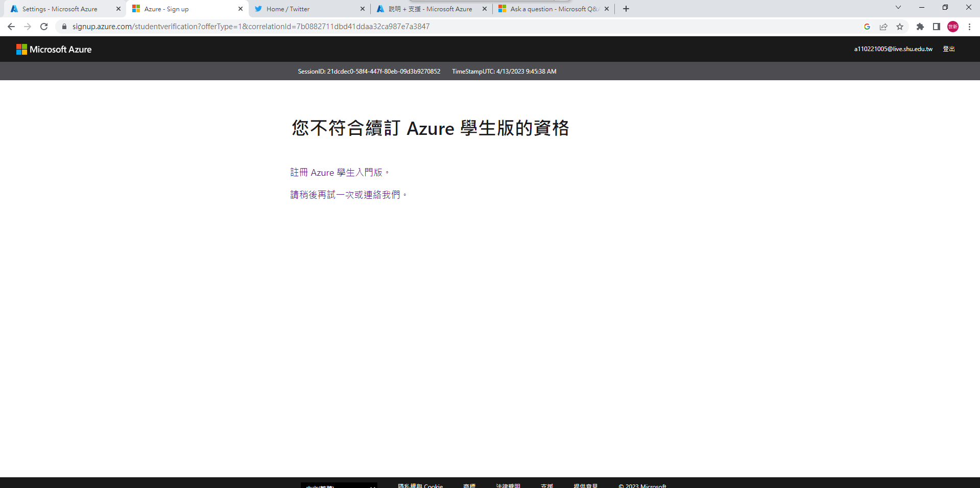Restore down the browser window
The width and height of the screenshot is (980, 488).
pyautogui.click(x=945, y=8)
